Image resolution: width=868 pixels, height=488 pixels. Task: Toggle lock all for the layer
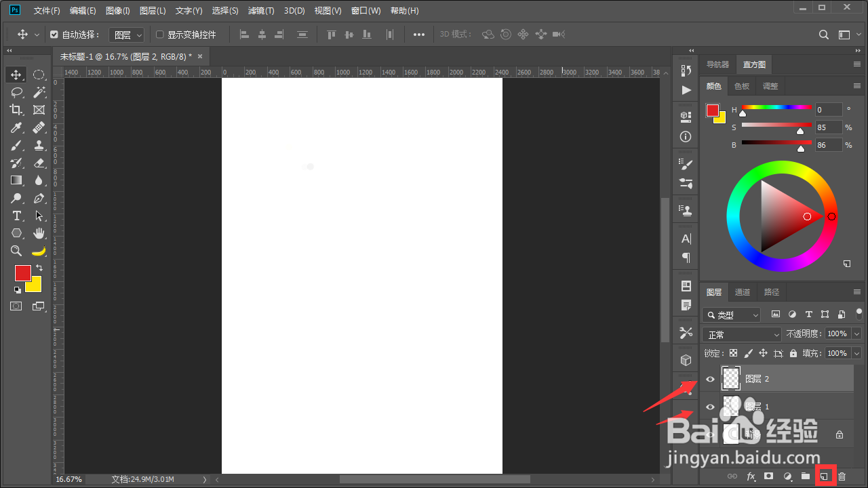[793, 353]
